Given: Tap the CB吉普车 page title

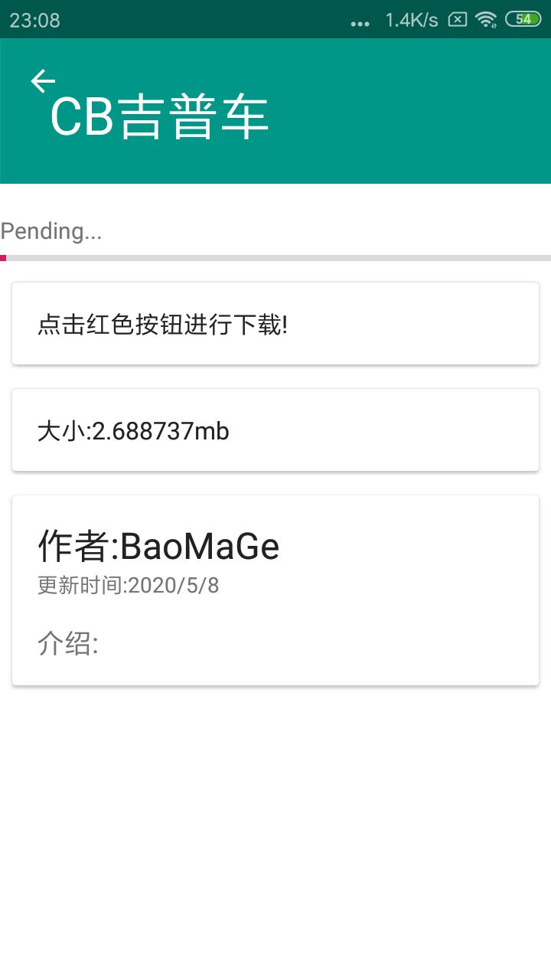Looking at the screenshot, I should pos(159,118).
